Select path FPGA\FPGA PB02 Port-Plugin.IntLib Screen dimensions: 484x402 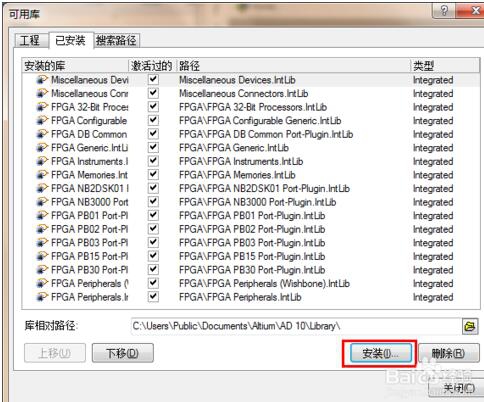pos(252,229)
